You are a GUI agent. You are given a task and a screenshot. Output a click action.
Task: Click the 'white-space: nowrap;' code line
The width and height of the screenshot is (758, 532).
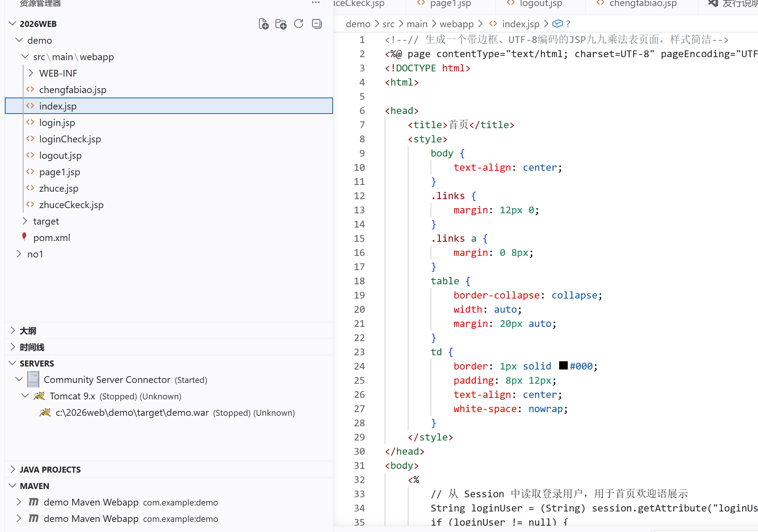[511, 409]
